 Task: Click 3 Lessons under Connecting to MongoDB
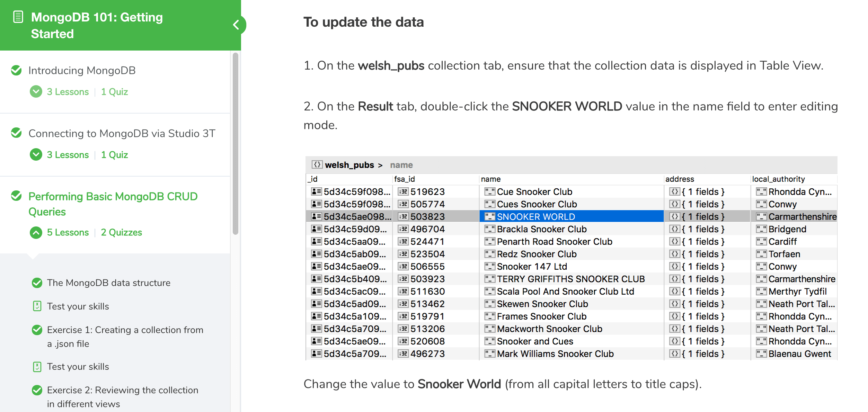tap(68, 155)
